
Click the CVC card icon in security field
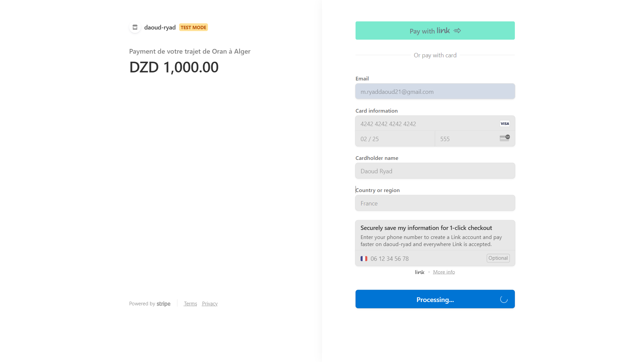click(x=505, y=138)
